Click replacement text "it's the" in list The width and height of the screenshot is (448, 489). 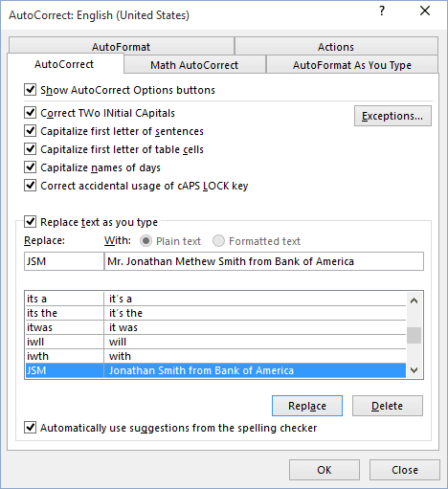(x=125, y=313)
